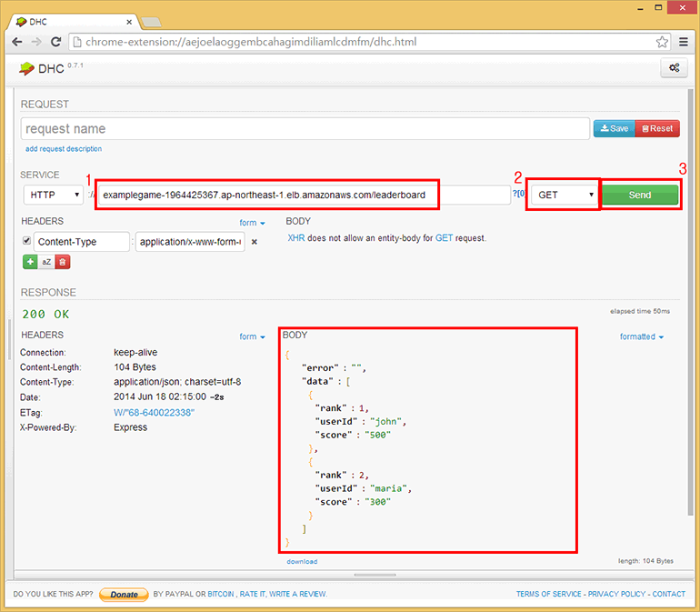The image size is (700, 612).
Task: Bookmark the page with the star icon
Action: click(x=663, y=42)
